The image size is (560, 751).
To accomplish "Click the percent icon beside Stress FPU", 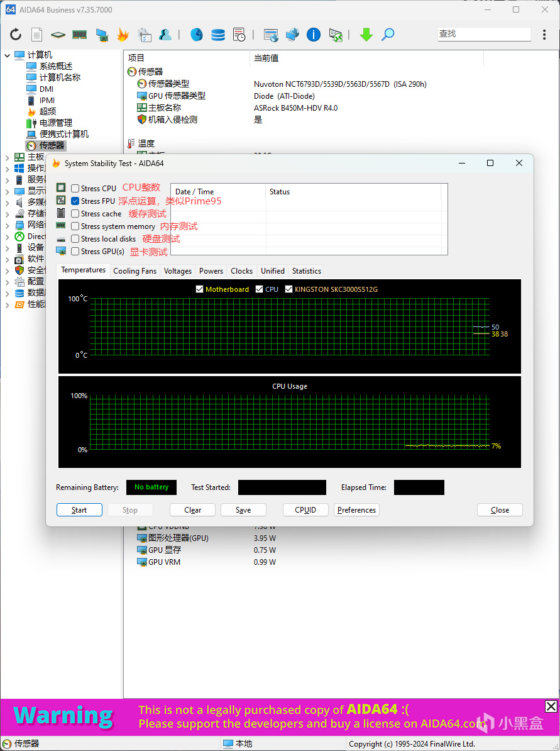I will [x=61, y=200].
